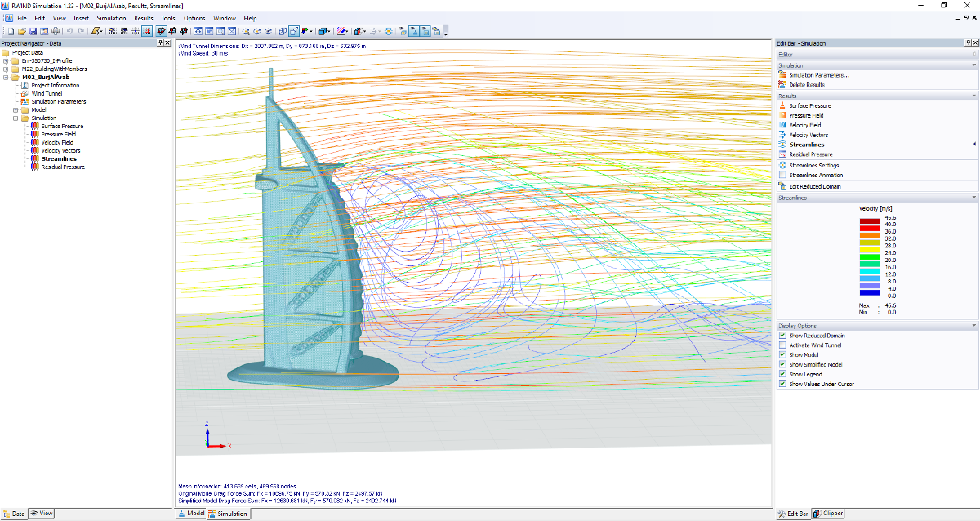Toggle the Show Model checkbox
Image resolution: width=980 pixels, height=521 pixels.
tap(782, 355)
